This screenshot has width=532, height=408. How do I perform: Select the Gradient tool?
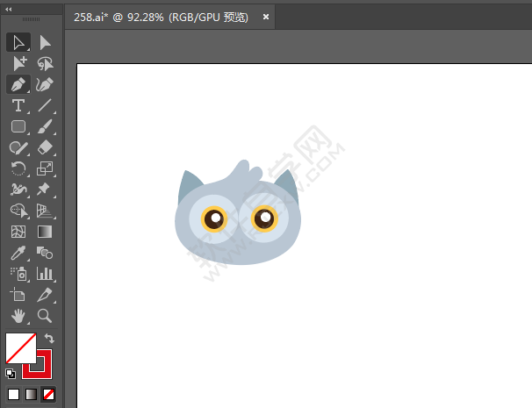[x=45, y=232]
